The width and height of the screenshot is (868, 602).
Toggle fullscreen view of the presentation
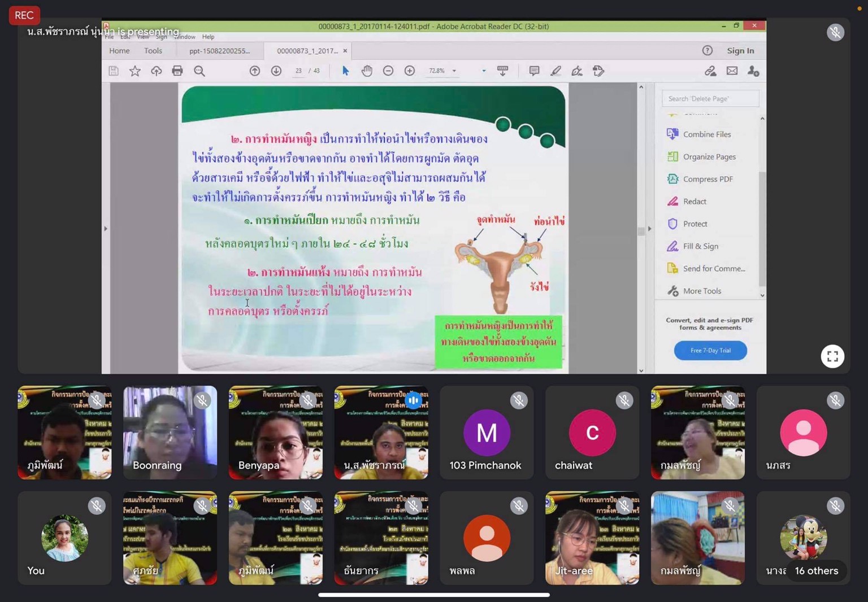click(832, 356)
